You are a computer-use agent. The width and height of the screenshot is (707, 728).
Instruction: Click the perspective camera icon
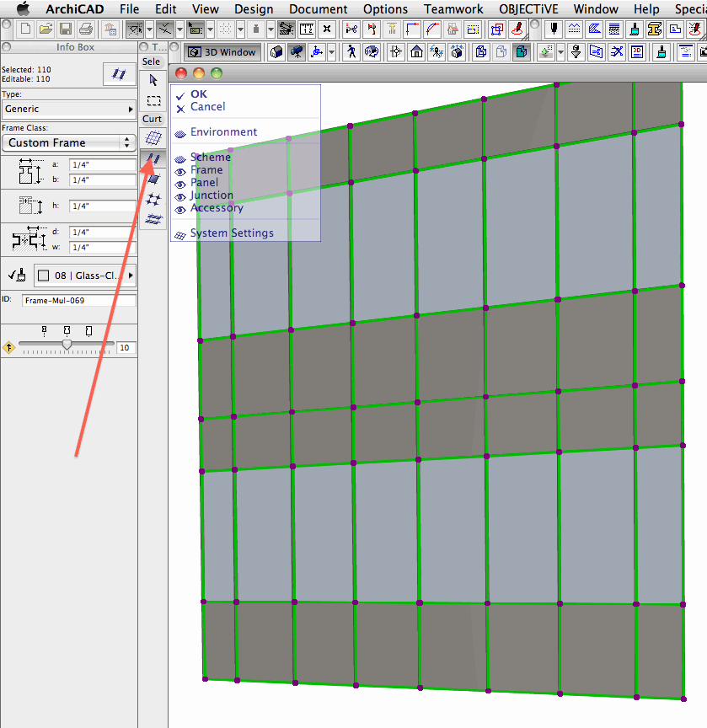click(x=297, y=52)
